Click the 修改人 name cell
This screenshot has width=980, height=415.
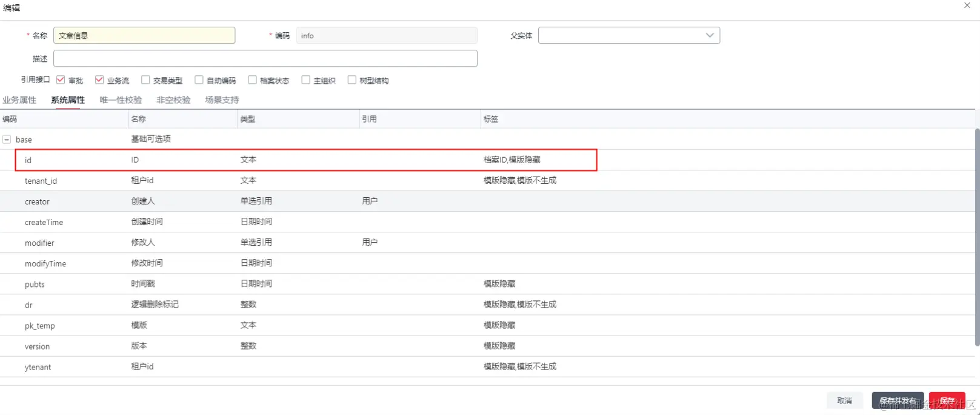[x=143, y=242]
